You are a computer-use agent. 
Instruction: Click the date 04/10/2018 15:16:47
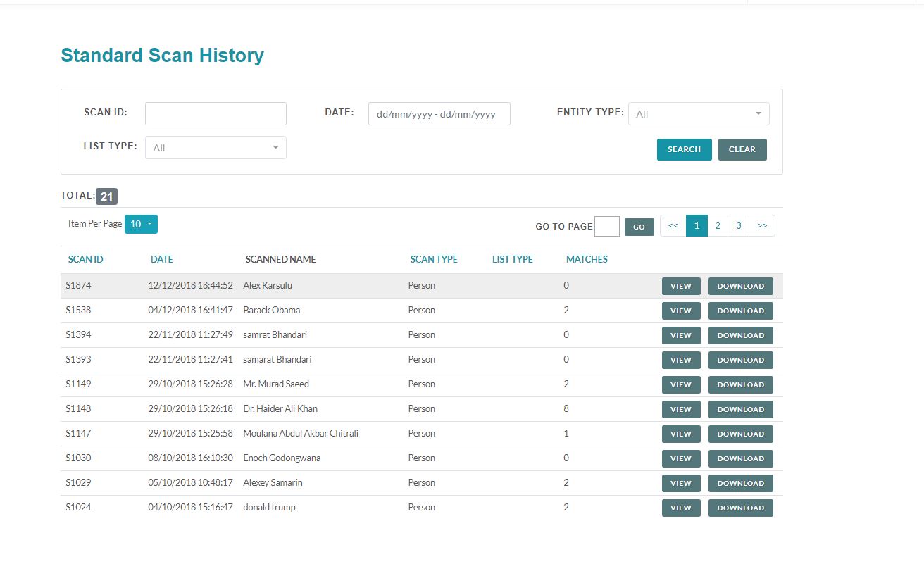(190, 507)
